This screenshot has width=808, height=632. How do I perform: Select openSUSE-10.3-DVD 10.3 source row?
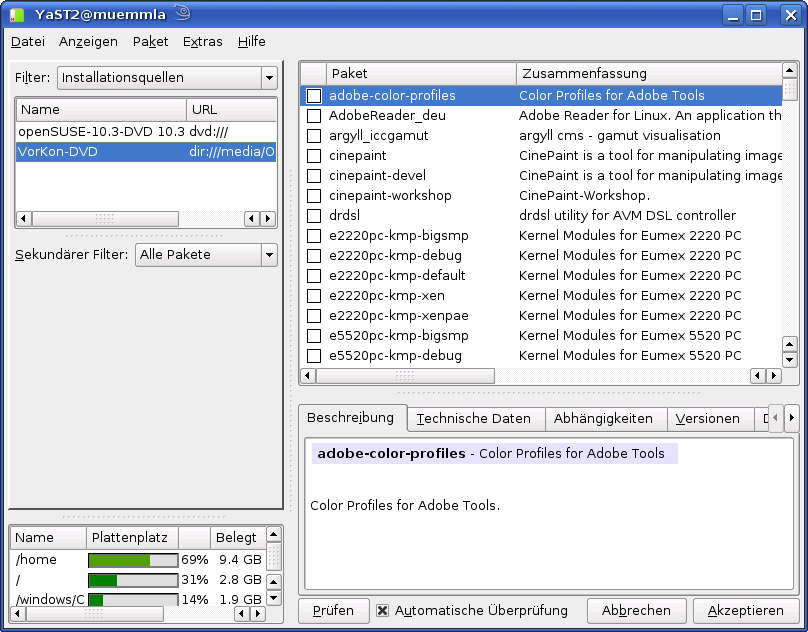point(146,132)
